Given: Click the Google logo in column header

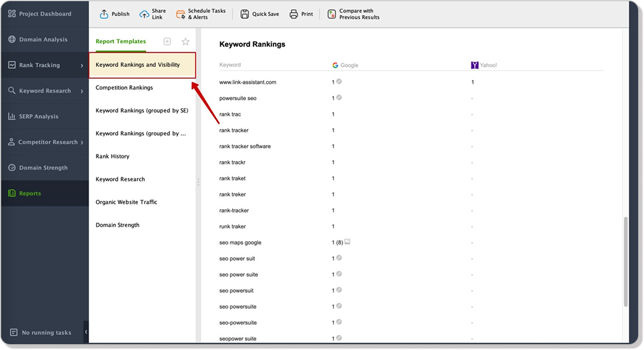Looking at the screenshot, I should coord(335,65).
